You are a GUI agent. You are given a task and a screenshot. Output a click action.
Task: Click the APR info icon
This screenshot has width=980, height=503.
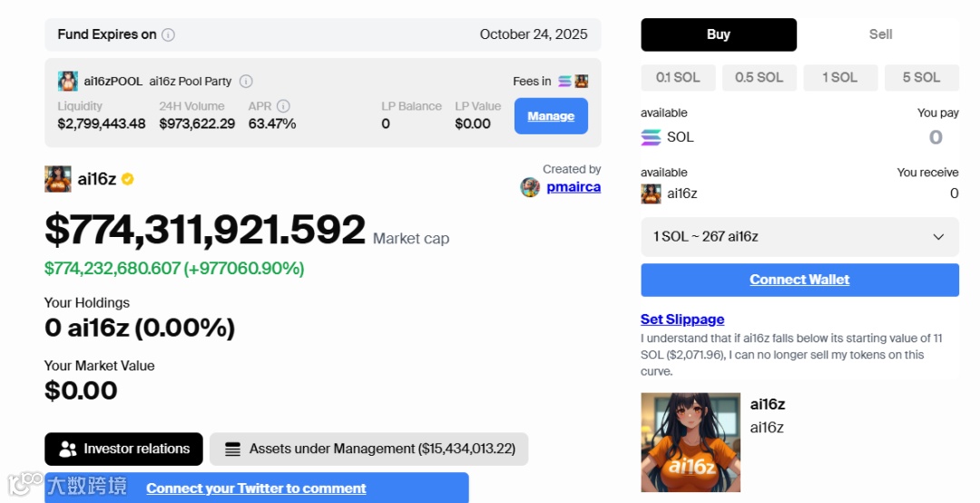coord(284,106)
